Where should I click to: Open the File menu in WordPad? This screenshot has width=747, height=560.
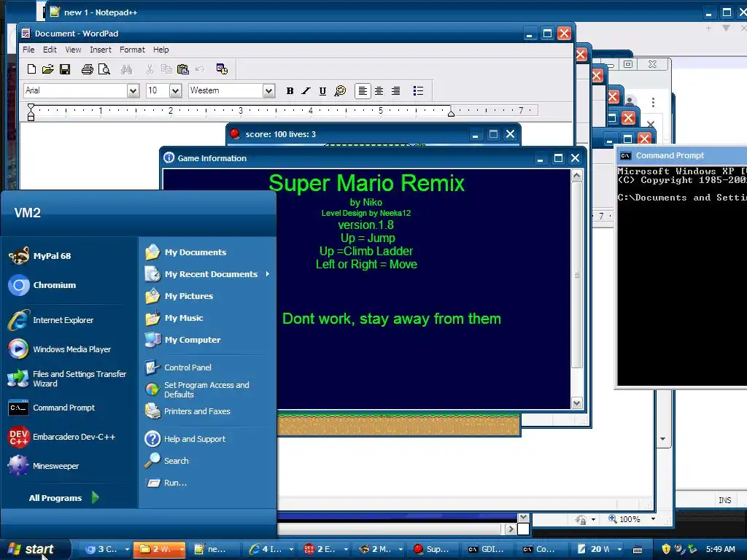pos(28,50)
